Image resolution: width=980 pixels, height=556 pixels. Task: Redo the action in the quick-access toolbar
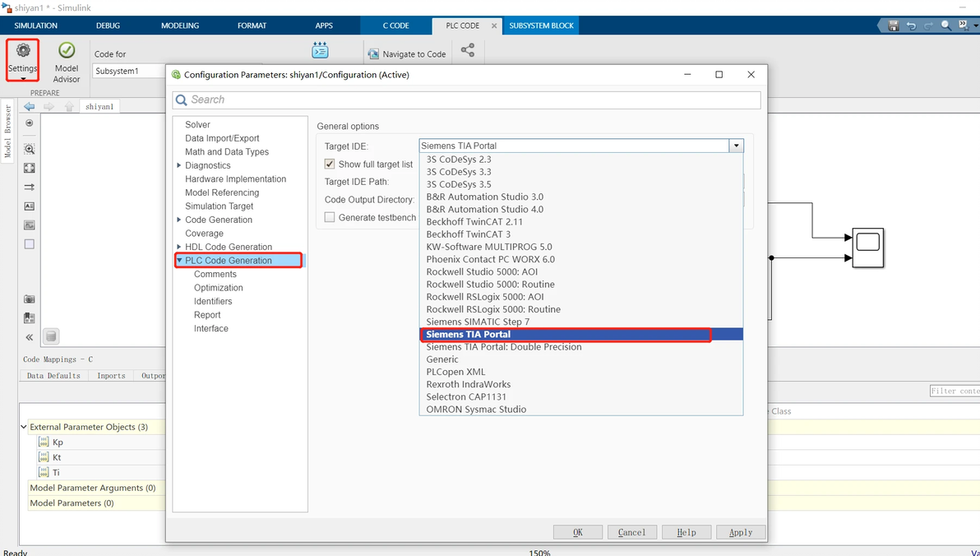[928, 25]
